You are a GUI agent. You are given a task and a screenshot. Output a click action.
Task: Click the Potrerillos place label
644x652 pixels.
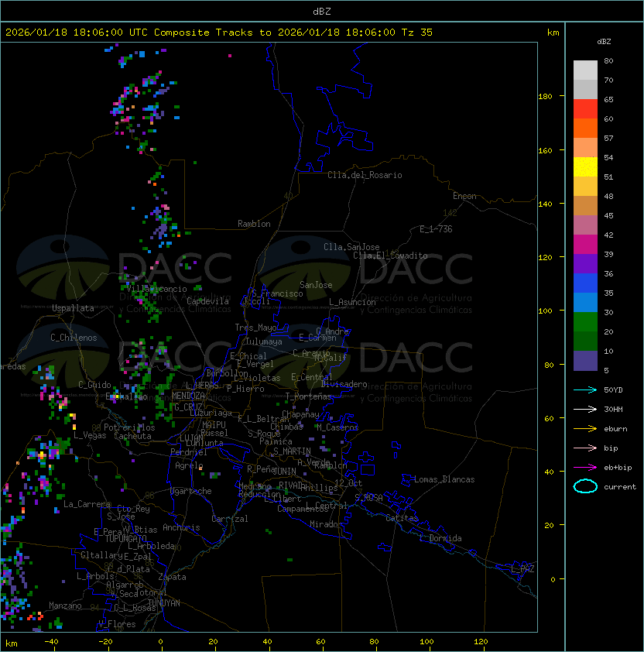coord(129,427)
